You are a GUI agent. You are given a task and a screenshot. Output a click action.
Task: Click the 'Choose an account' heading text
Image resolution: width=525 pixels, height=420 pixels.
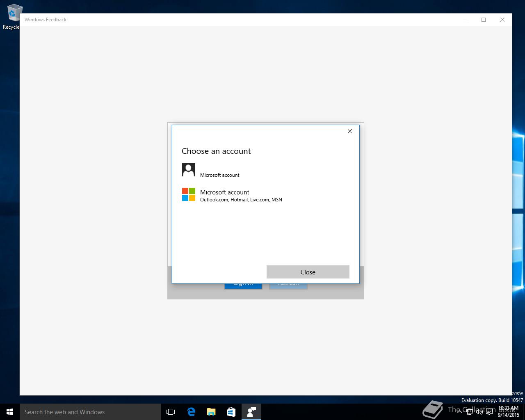216,151
